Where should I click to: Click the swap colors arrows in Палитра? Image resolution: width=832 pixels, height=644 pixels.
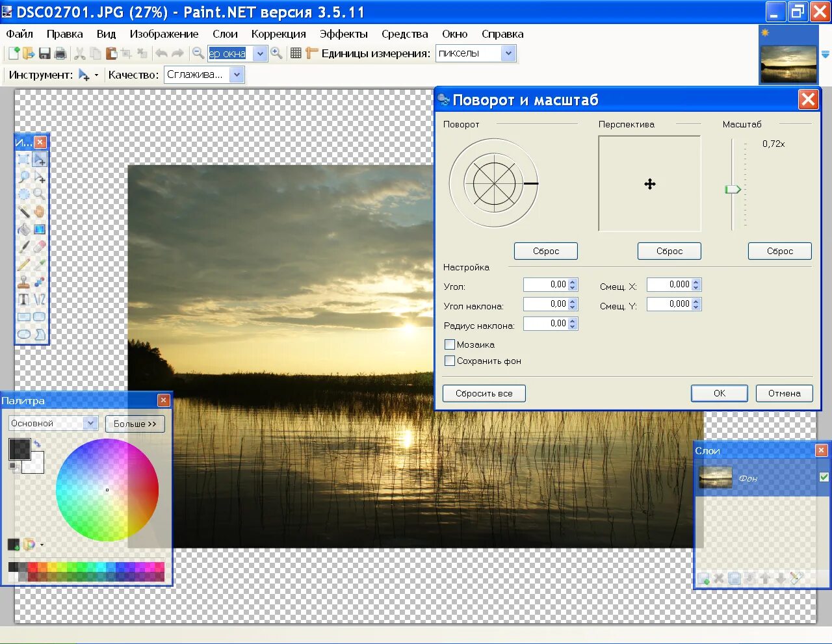coord(38,443)
